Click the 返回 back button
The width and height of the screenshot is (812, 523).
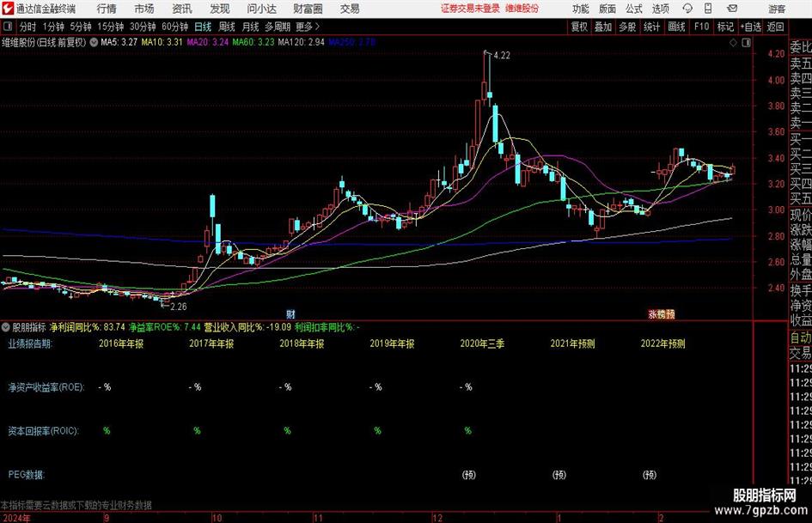(x=776, y=27)
